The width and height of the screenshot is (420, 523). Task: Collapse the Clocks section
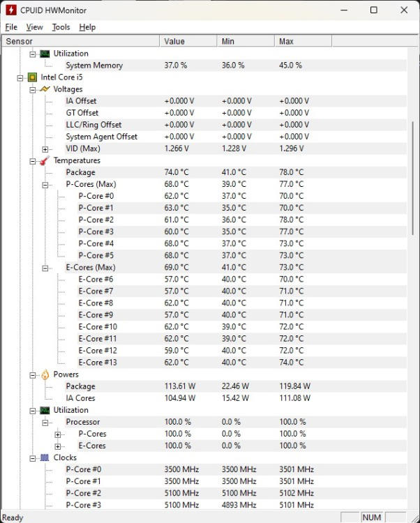33,459
